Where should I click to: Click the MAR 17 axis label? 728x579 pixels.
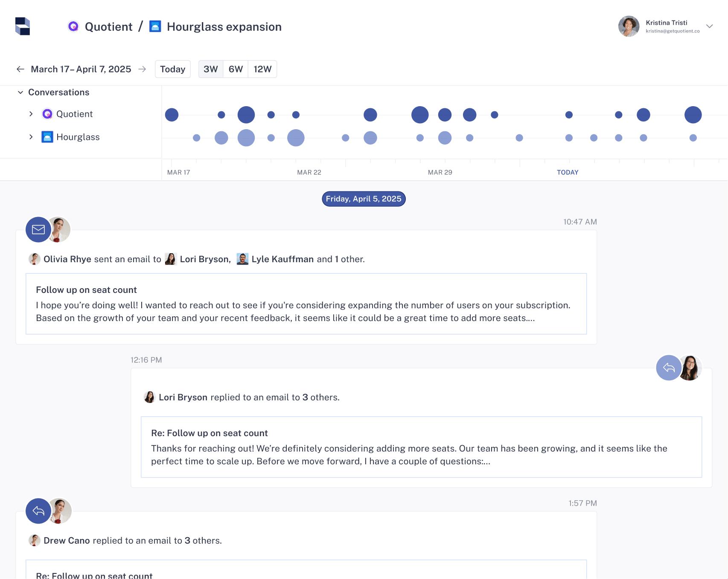pos(178,172)
